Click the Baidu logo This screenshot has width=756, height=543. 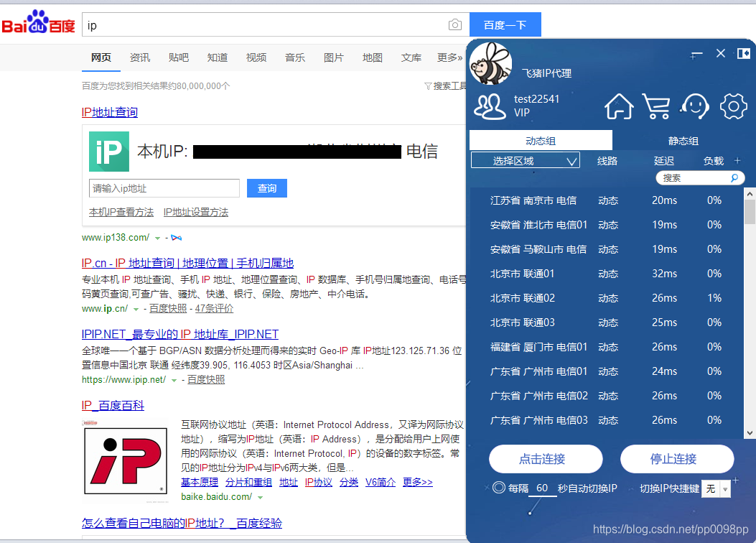39,23
